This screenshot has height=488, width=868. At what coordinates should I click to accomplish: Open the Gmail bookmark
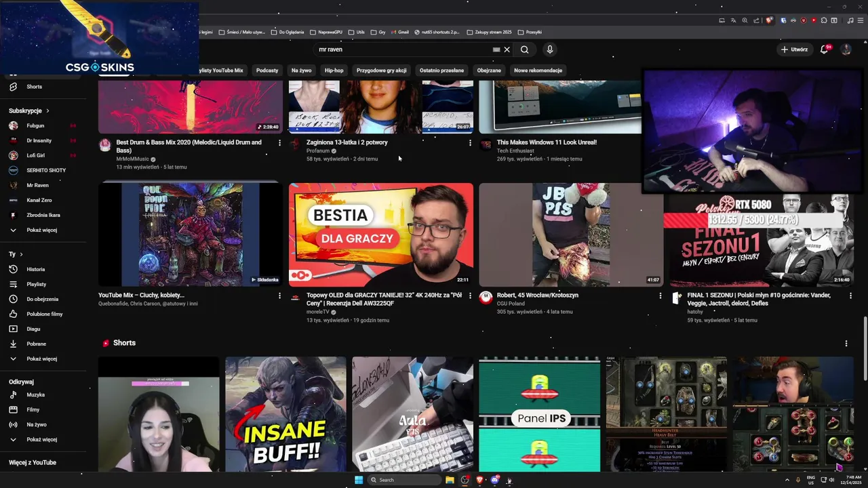tap(399, 32)
